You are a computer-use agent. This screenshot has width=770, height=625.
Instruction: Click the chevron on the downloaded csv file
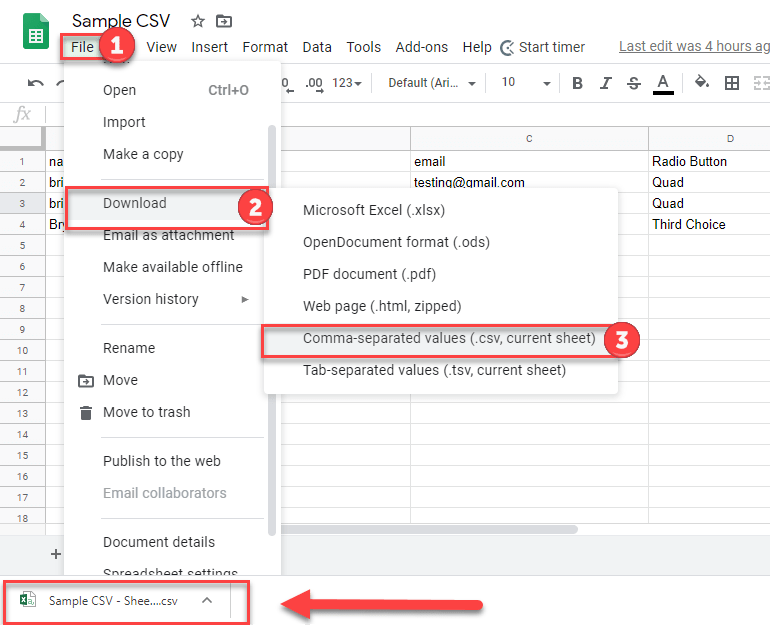coord(207,600)
